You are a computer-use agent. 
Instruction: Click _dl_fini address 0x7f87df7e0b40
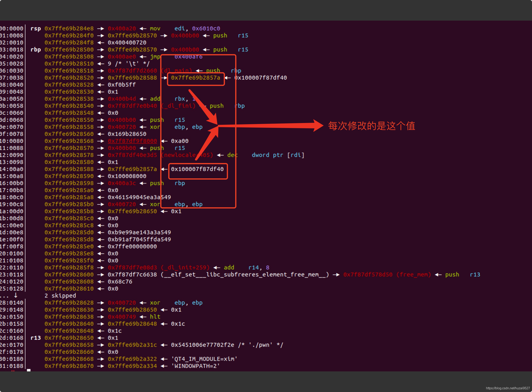(x=132, y=106)
